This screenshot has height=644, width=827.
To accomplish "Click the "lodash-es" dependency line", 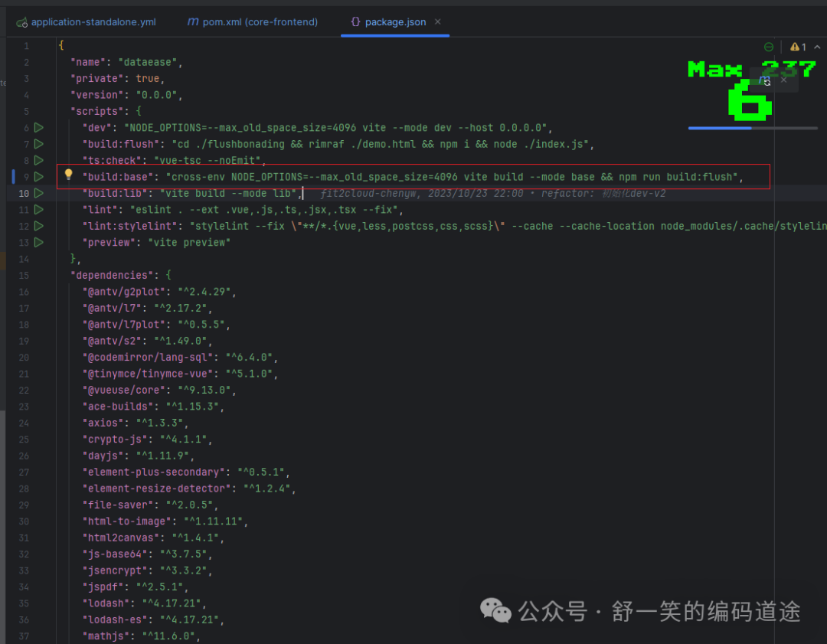I will pyautogui.click(x=153, y=619).
